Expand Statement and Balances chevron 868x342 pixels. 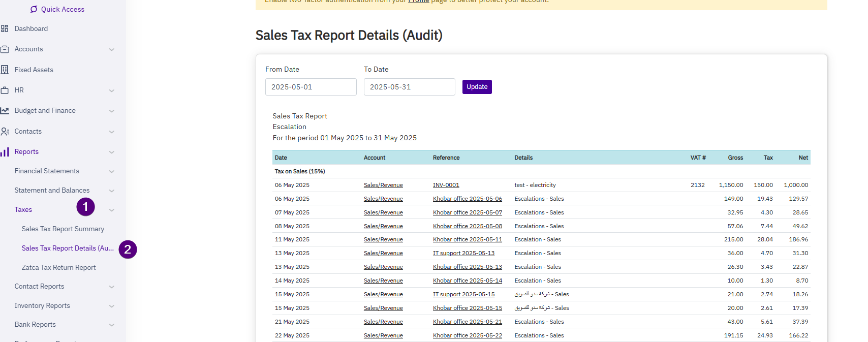(x=112, y=191)
